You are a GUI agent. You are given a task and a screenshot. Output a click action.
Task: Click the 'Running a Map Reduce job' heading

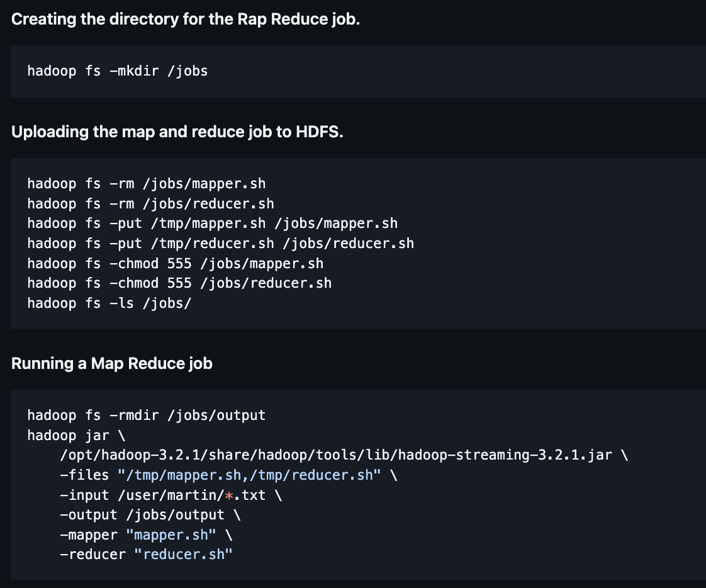click(112, 363)
